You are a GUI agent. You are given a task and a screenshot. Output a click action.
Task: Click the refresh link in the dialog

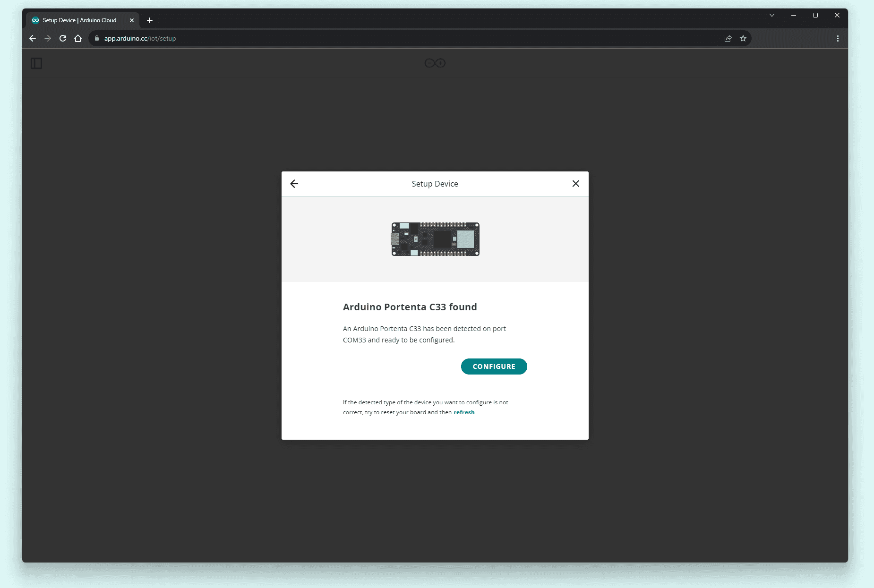coord(464,412)
